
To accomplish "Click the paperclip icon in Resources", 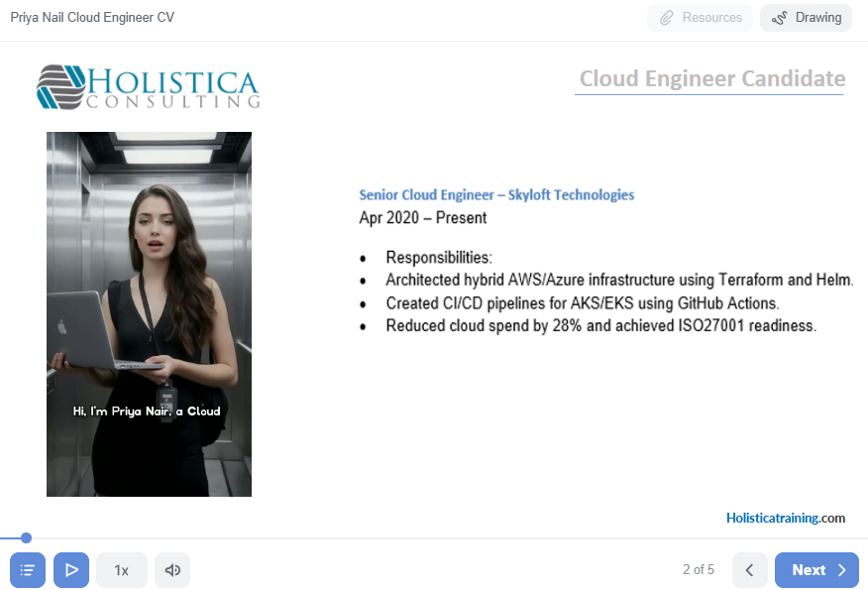I will click(667, 18).
